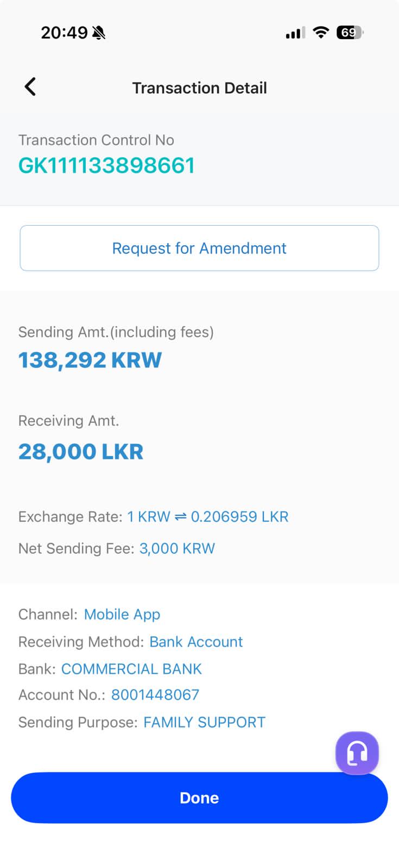Select transaction control number GK111133898661

106,165
